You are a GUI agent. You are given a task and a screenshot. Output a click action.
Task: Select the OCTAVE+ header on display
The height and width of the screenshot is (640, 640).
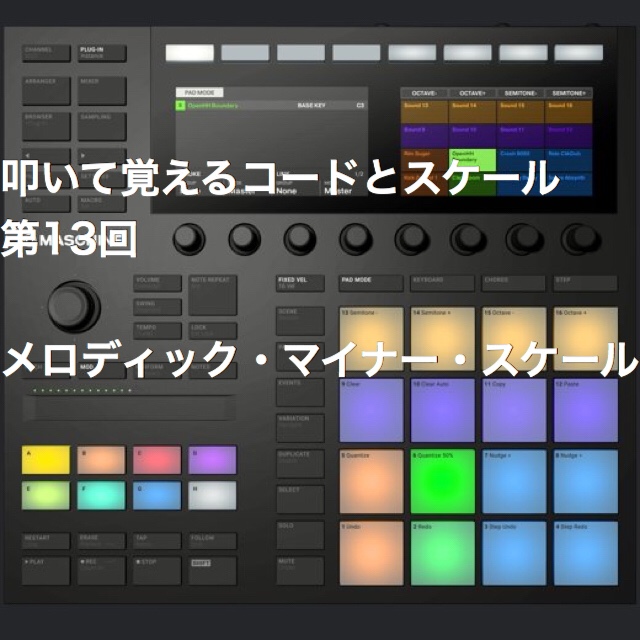click(472, 93)
